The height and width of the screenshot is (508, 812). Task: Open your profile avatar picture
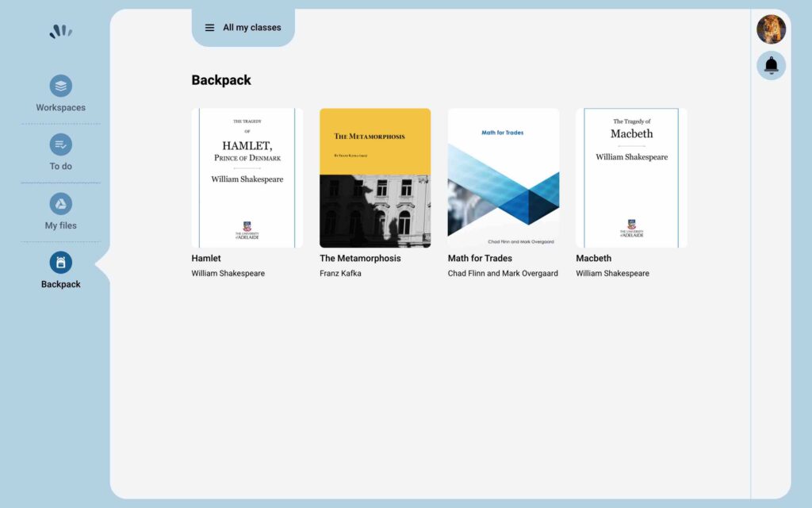(770, 29)
